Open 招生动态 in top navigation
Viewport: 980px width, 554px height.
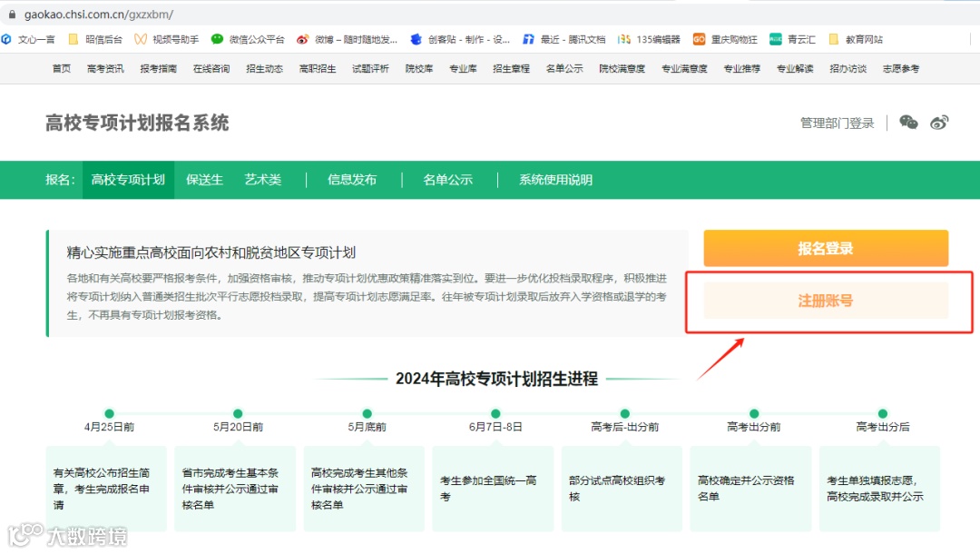click(264, 69)
